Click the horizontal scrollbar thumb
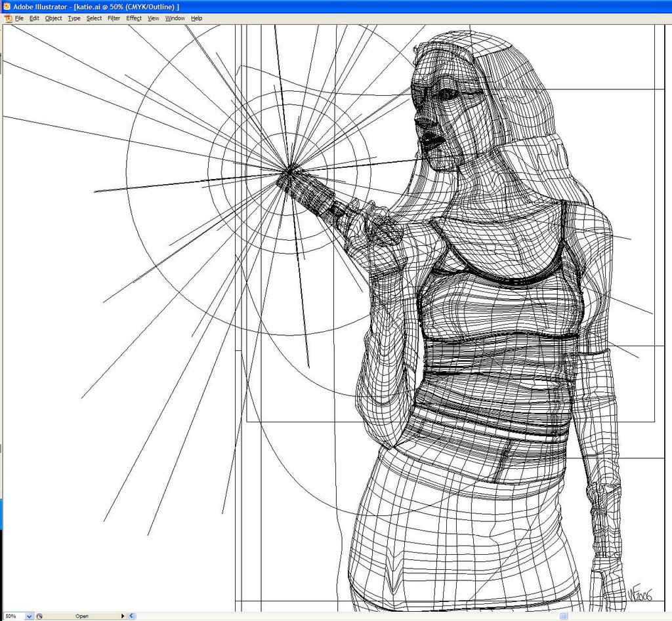 (563, 616)
